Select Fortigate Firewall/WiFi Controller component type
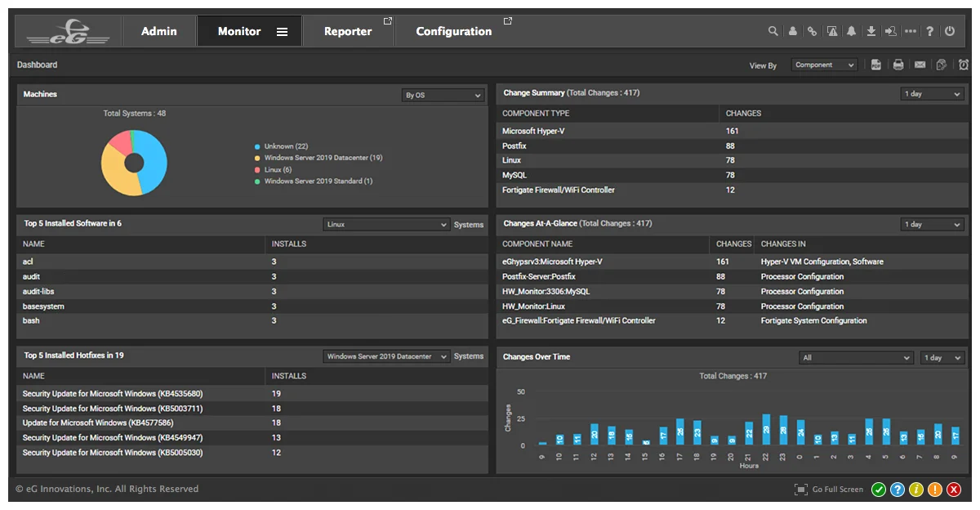 pos(733,190)
